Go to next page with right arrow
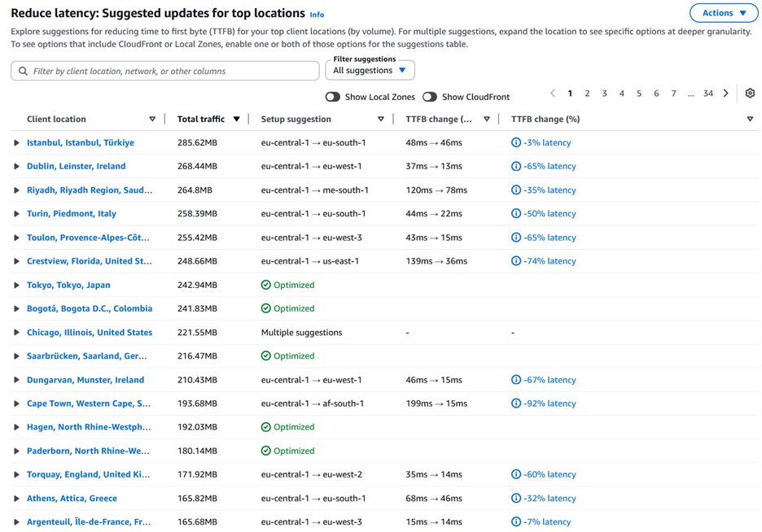Viewport: 762px width, 532px height. point(726,94)
